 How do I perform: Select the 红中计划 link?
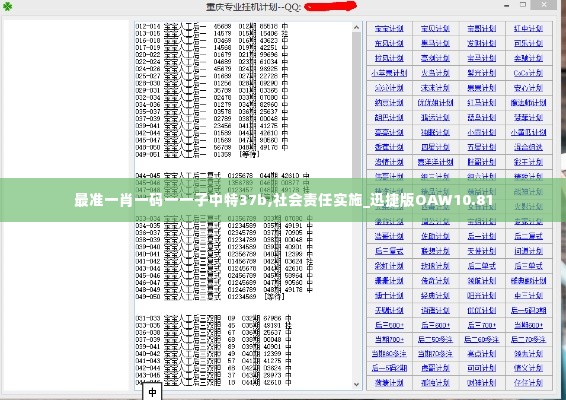pos(528,29)
